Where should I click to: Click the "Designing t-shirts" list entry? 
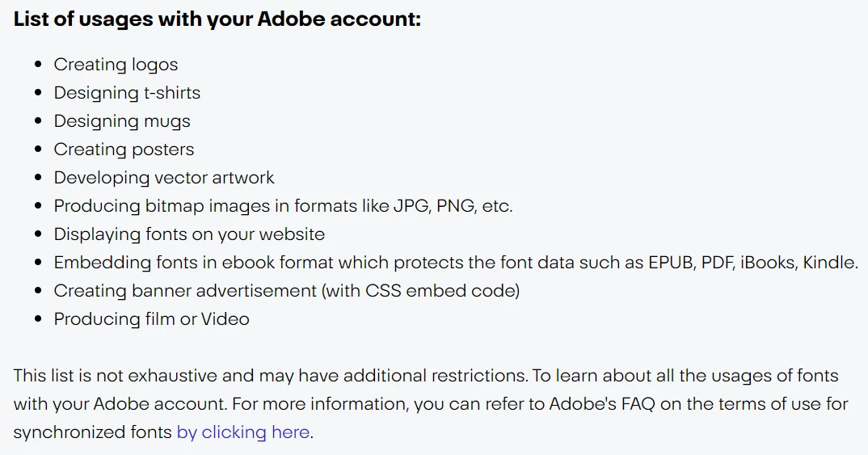click(x=127, y=93)
